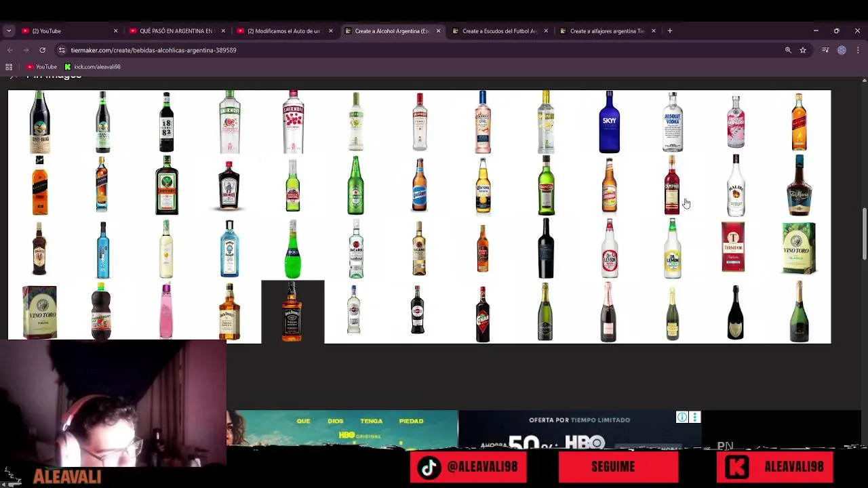Close the alfajores argentina tab

click(x=654, y=30)
